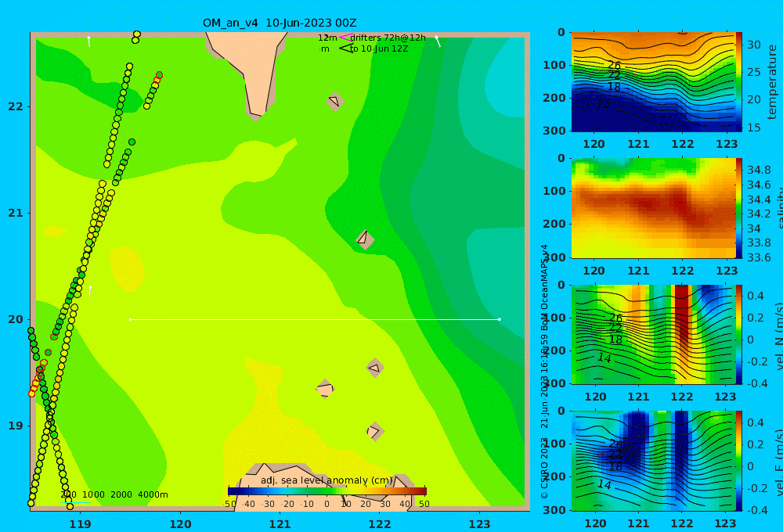
Task: Click the salinity color bar
Action: 739,208
